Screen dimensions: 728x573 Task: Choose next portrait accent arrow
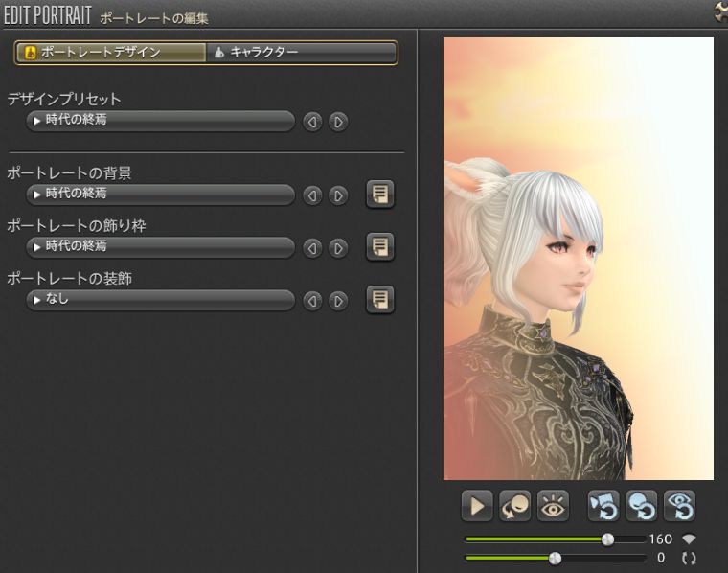(x=338, y=301)
